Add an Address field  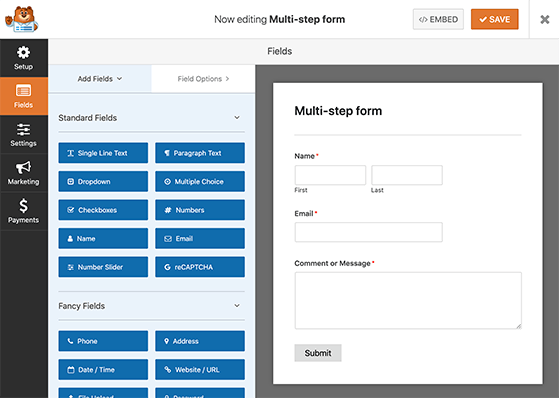200,341
